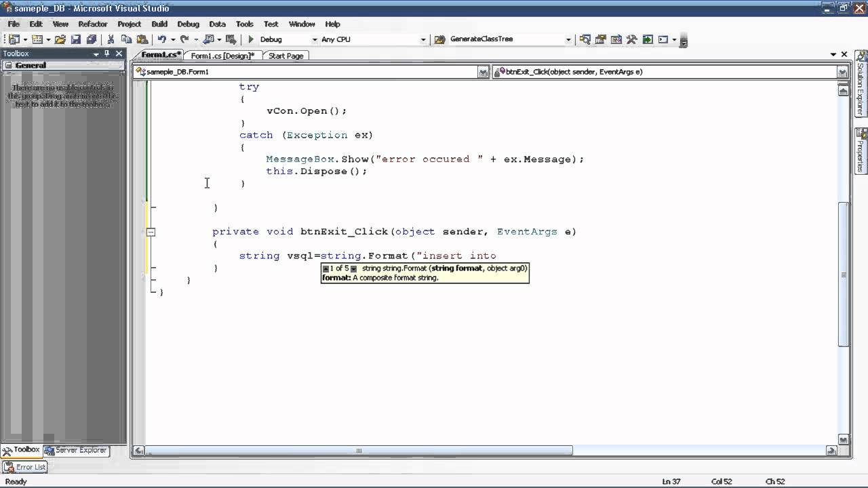Open the Undo history dropdown arrow
Viewport: 868px width, 488px height.
(173, 39)
